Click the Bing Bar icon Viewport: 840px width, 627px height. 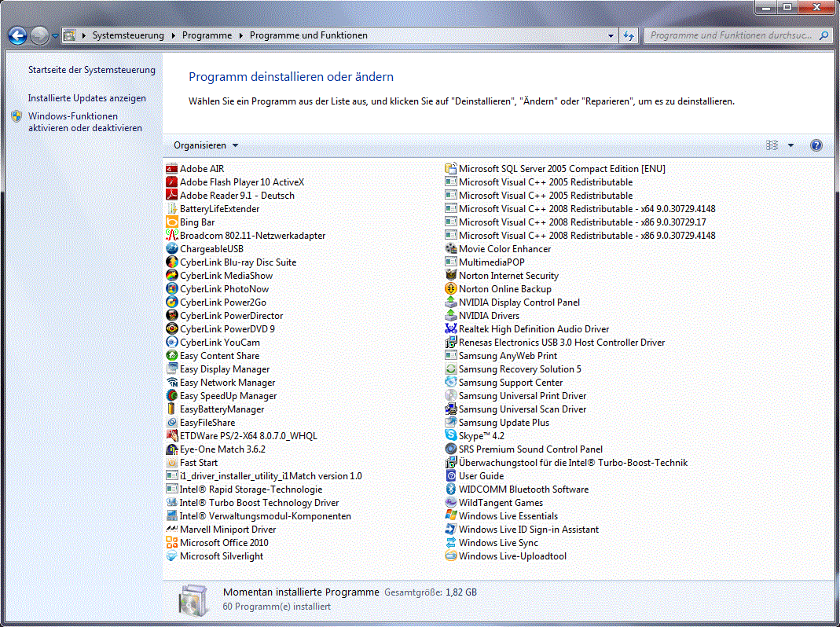(172, 222)
